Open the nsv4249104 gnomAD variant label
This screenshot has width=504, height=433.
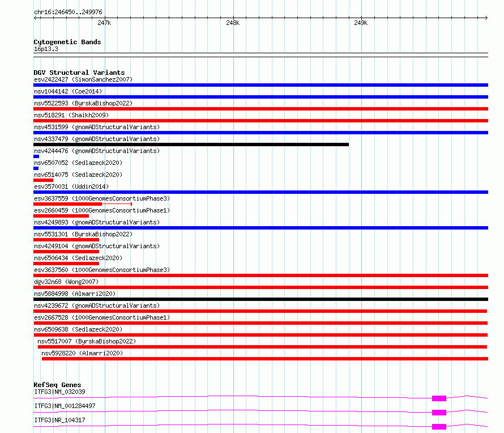97,246
